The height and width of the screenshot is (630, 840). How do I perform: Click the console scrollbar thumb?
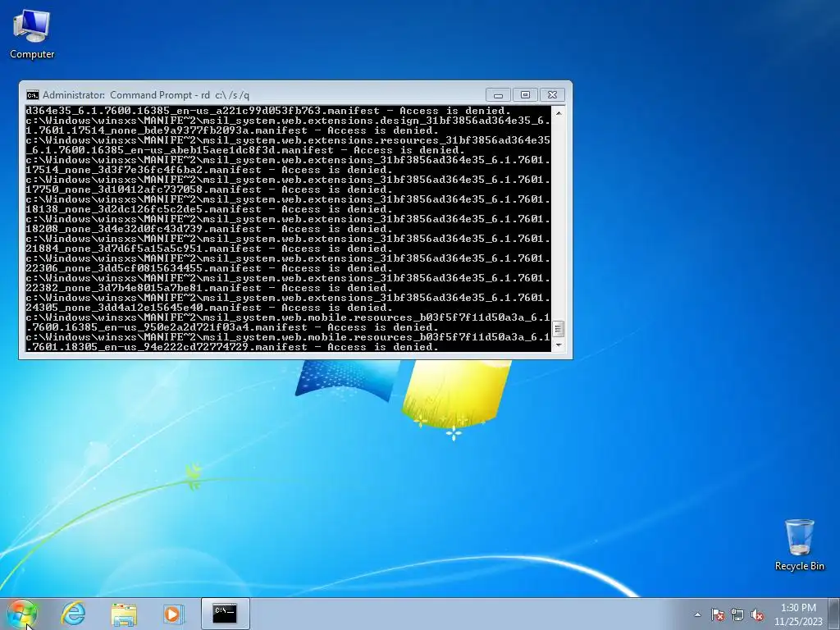click(558, 328)
